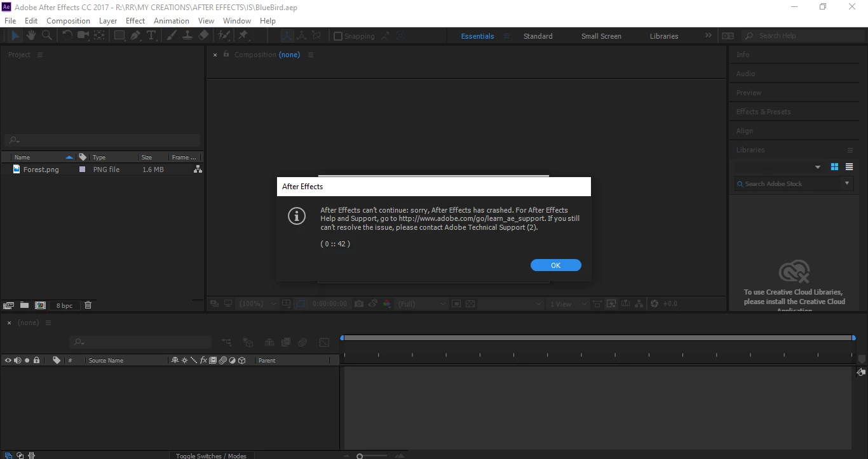Toggle Motion Blur for timeline layers

[x=303, y=342]
